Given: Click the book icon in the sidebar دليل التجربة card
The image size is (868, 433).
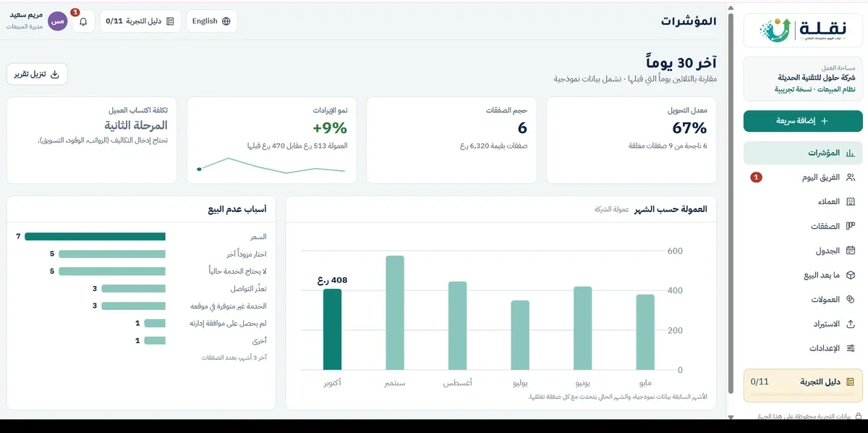Looking at the screenshot, I should tap(851, 381).
